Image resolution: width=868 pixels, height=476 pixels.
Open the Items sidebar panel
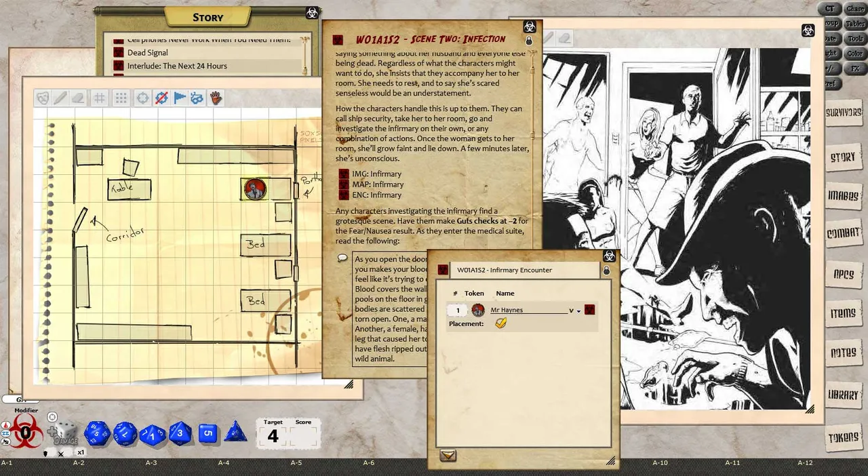pyautogui.click(x=844, y=313)
